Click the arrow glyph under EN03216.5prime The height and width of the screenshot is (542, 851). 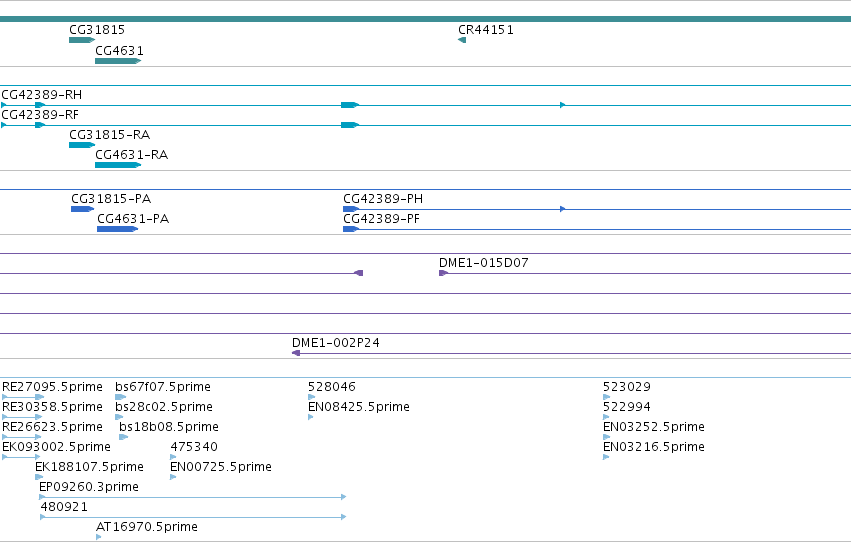coord(606,457)
